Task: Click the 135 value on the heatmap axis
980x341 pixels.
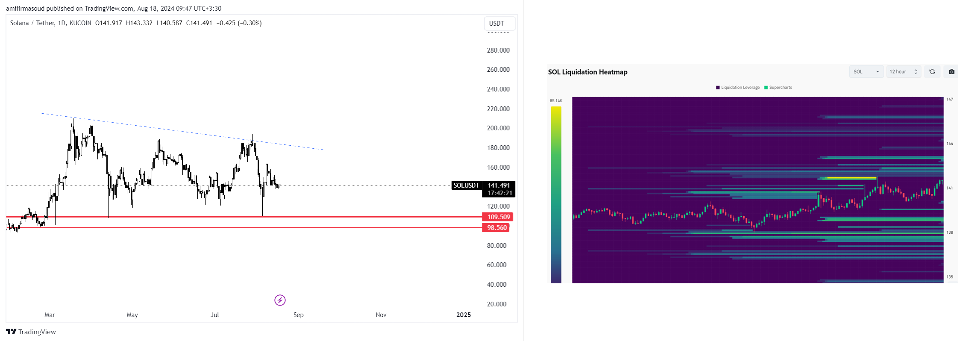Action: point(950,277)
